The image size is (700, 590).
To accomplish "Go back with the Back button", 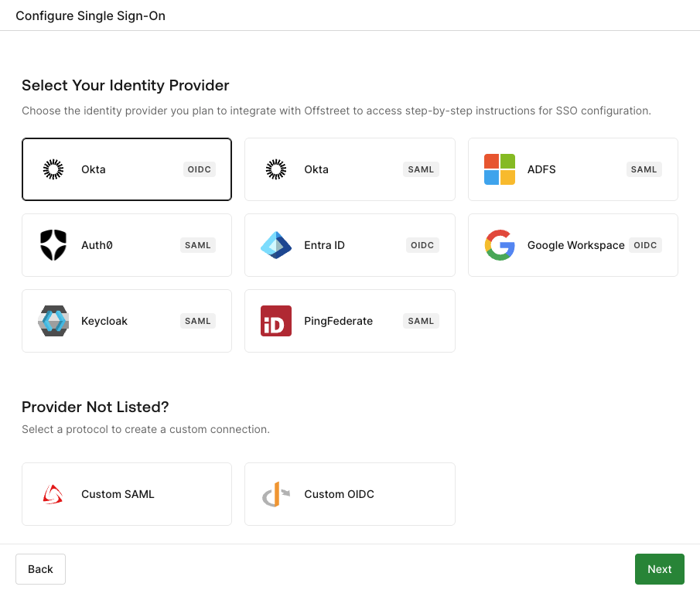I will coord(41,569).
